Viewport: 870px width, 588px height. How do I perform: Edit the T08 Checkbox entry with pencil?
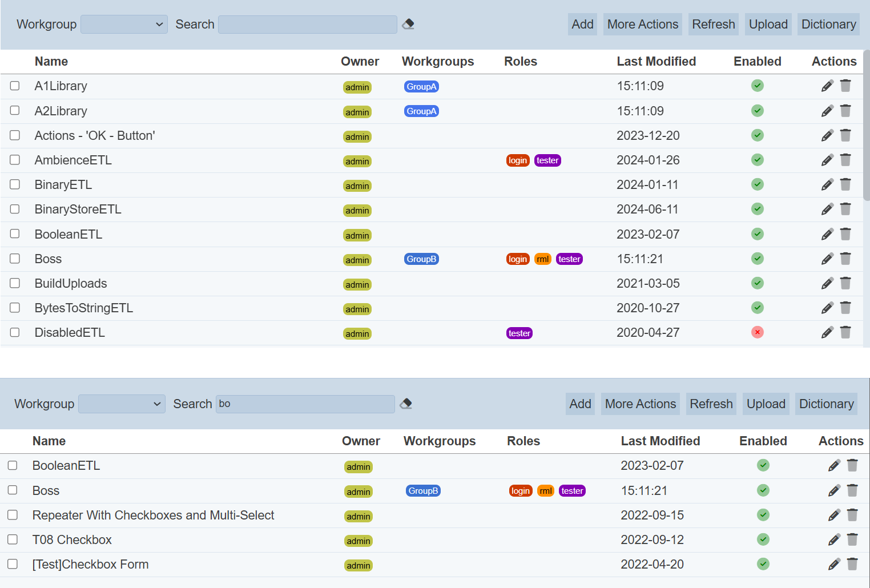pyautogui.click(x=834, y=539)
